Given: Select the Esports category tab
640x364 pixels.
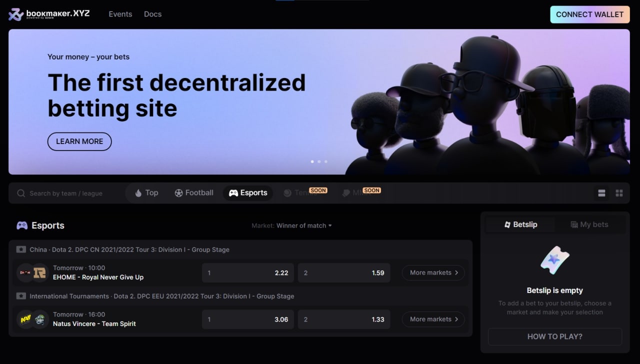Looking at the screenshot, I should point(248,193).
